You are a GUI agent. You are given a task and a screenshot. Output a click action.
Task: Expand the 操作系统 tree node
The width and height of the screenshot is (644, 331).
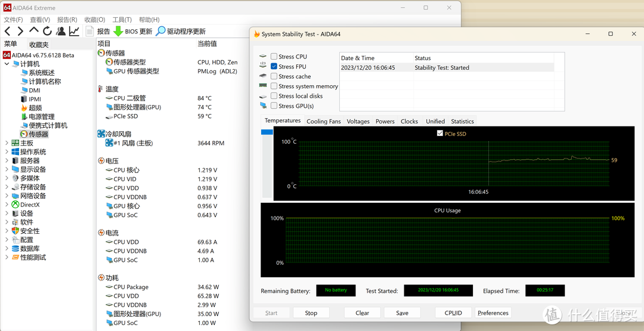pos(7,152)
